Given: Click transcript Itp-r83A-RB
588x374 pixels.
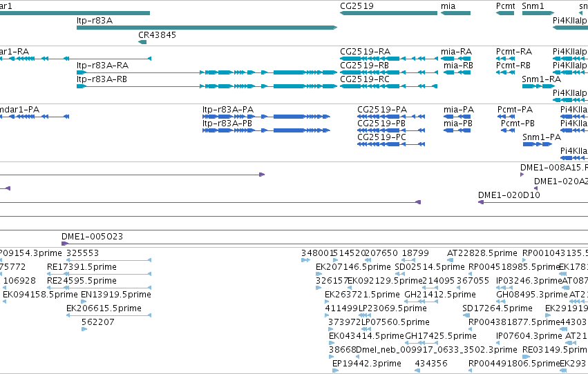Looking at the screenshot, I should pyautogui.click(x=207, y=86).
